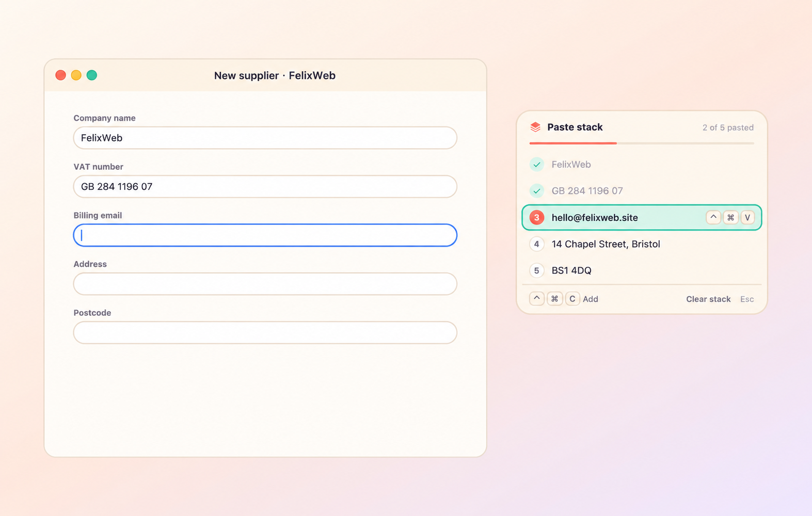Click the Paste stack title text

[575, 127]
